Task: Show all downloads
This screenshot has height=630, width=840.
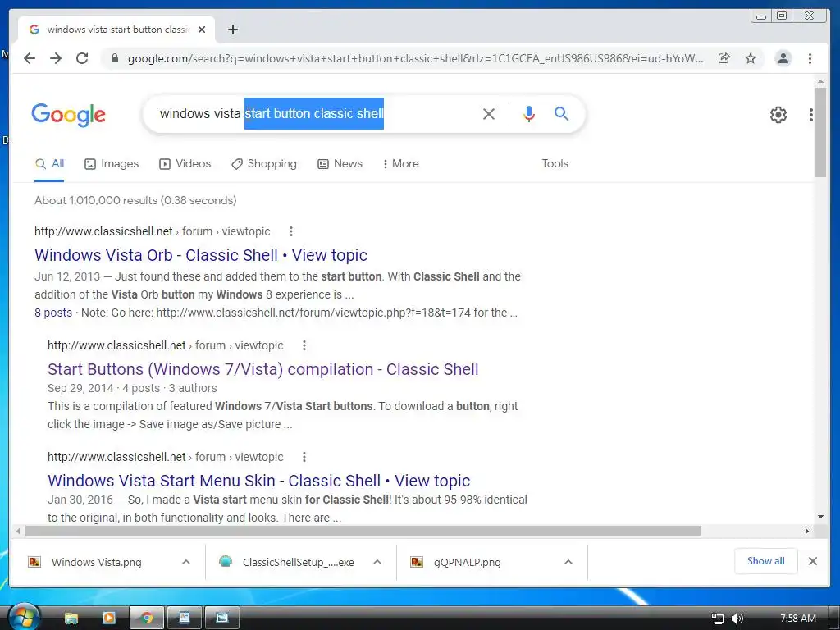Action: pyautogui.click(x=765, y=561)
